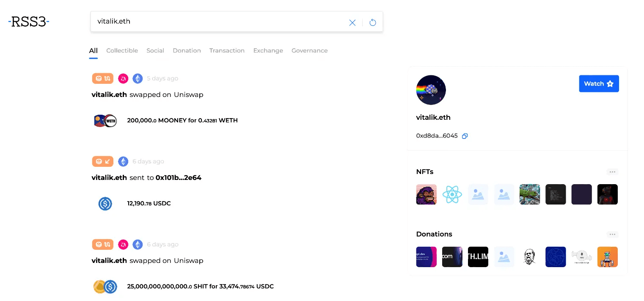644x301 pixels.
Task: Click the Watch button
Action: (599, 84)
